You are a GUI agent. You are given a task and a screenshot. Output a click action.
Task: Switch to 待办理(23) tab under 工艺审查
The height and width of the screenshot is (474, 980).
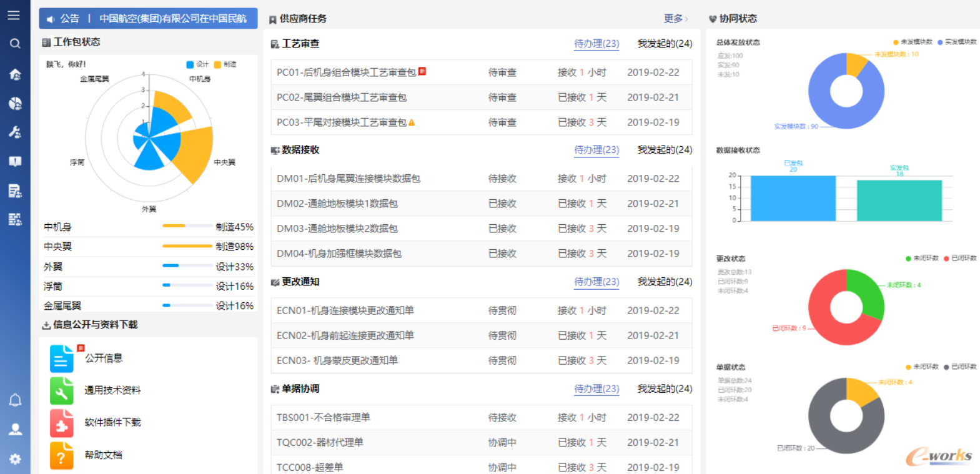coord(596,44)
